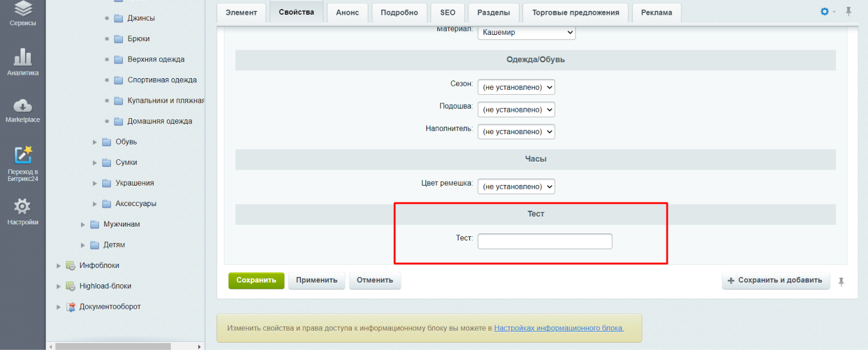Expand the Мужчинам tree node arrow
Screen dimensions: 868x350
[x=83, y=224]
